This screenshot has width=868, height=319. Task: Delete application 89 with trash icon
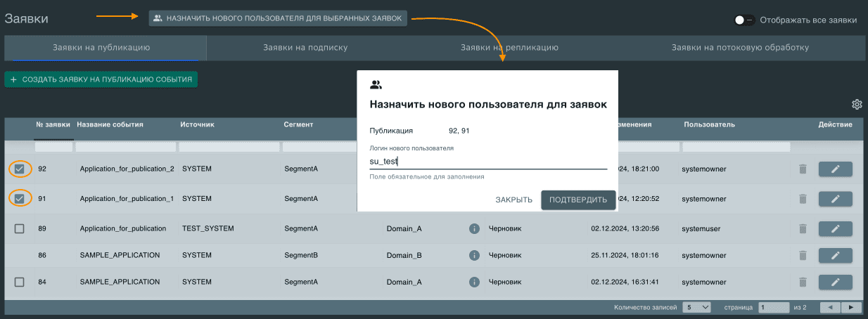point(803,228)
